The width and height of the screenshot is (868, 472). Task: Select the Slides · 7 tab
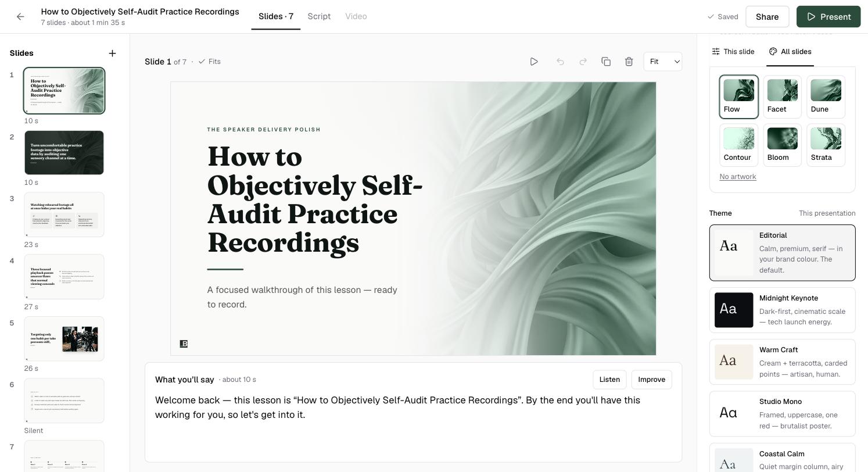[x=276, y=16]
